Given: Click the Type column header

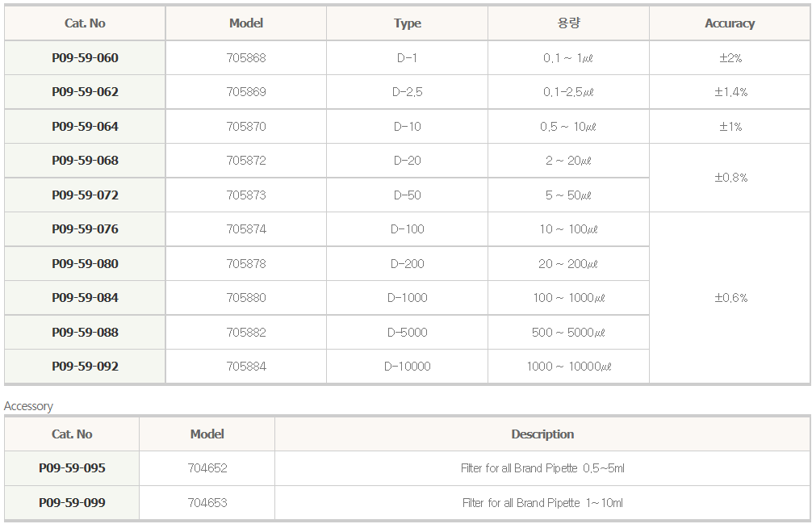Looking at the screenshot, I should 408,23.
